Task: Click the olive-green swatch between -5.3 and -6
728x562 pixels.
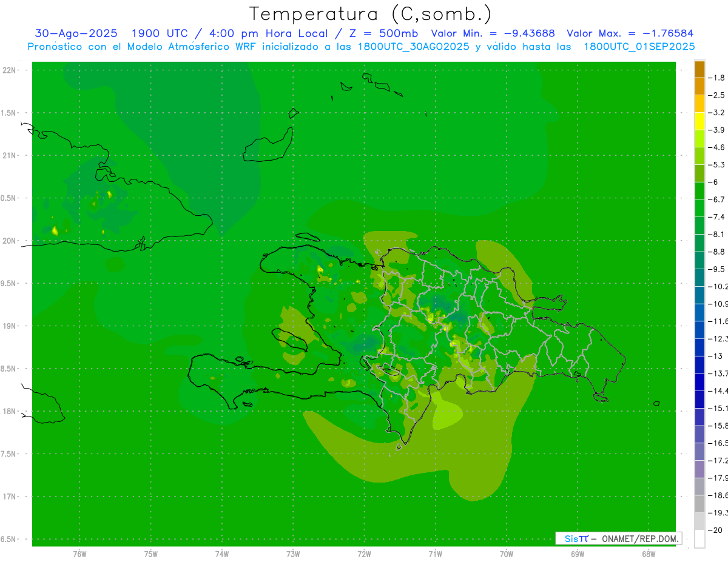Action: click(699, 173)
